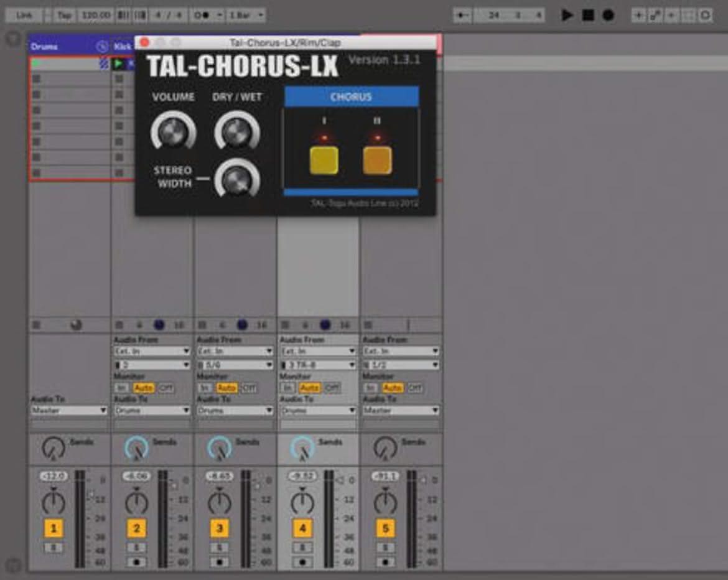The height and width of the screenshot is (580, 728).
Task: Click the pan knob on track 4
Action: pos(303,502)
